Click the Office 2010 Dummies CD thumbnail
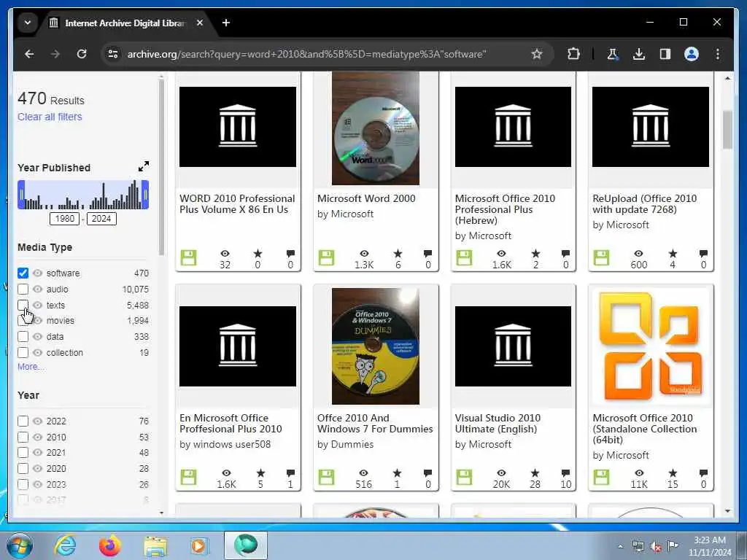This screenshot has height=560, width=747. (376, 346)
